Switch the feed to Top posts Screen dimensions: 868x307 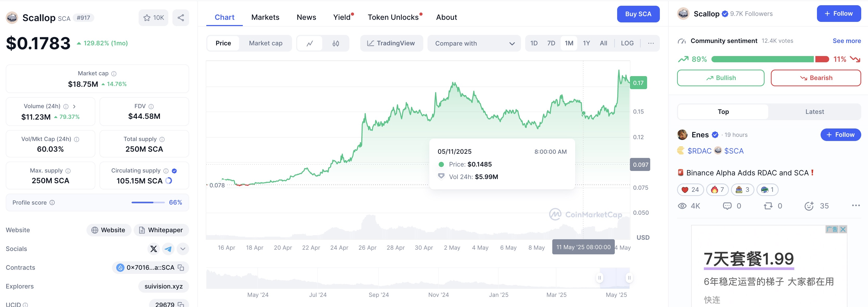[723, 112]
